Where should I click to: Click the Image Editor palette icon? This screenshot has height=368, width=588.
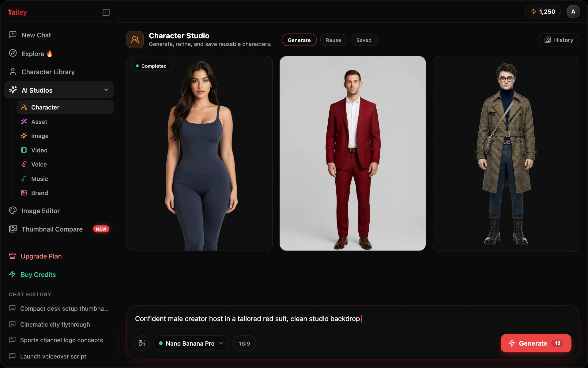13,210
